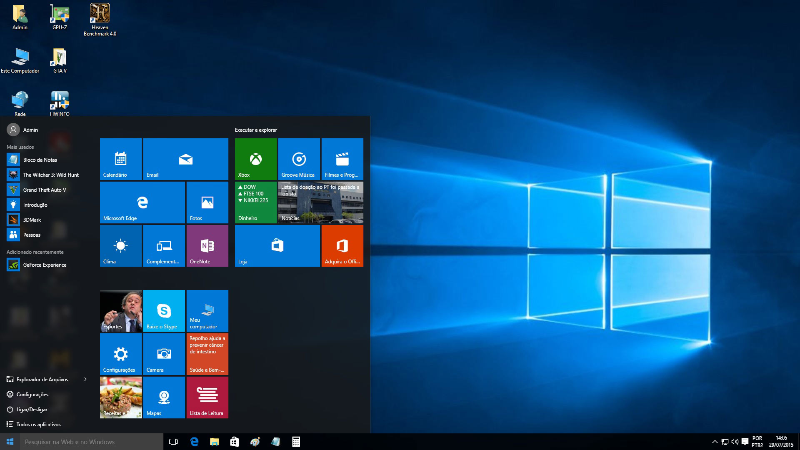800x450 pixels.
Task: Open the Complemento para Telefone tile
Action: tap(164, 246)
